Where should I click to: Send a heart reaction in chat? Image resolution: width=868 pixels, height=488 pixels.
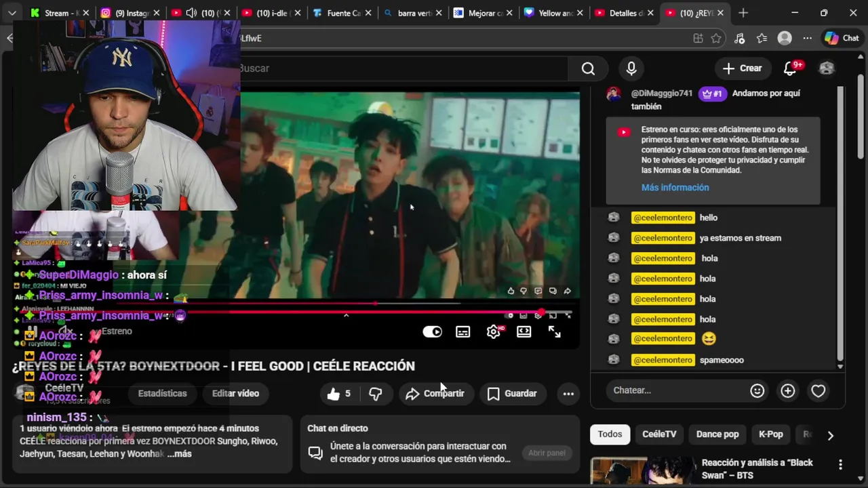tap(818, 390)
